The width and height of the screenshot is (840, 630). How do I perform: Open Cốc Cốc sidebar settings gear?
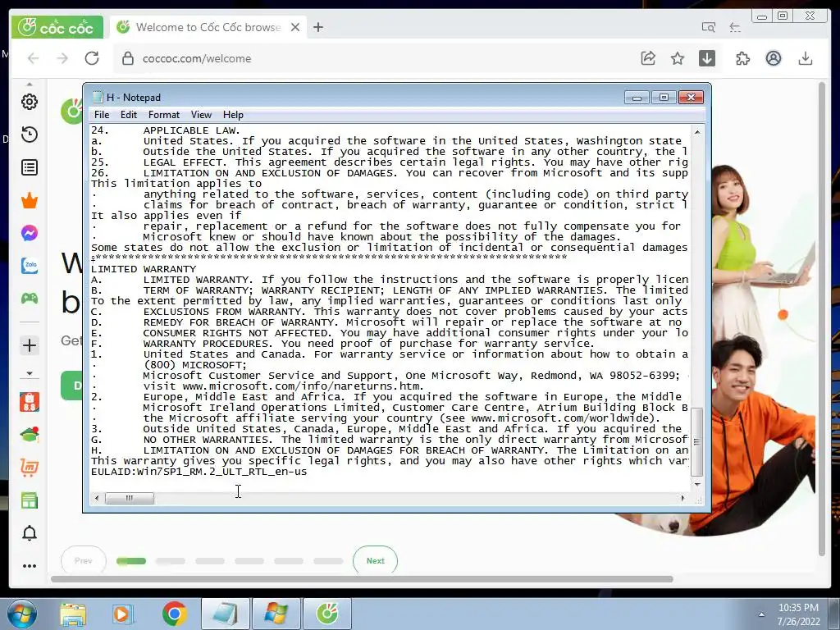[x=30, y=102]
